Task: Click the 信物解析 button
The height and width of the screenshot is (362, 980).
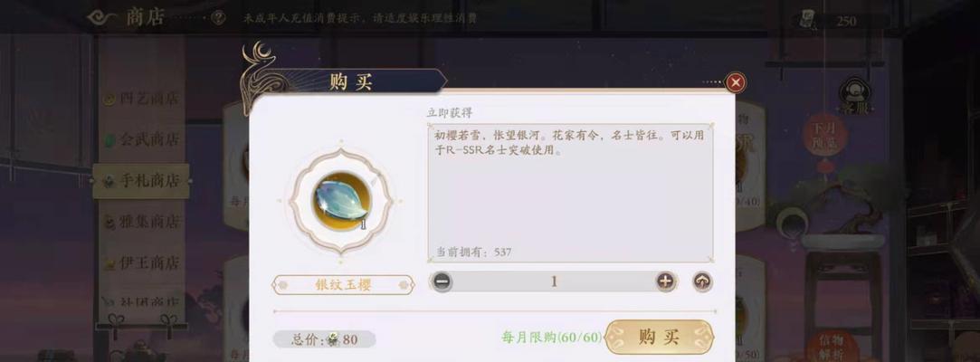Action: 830,347
